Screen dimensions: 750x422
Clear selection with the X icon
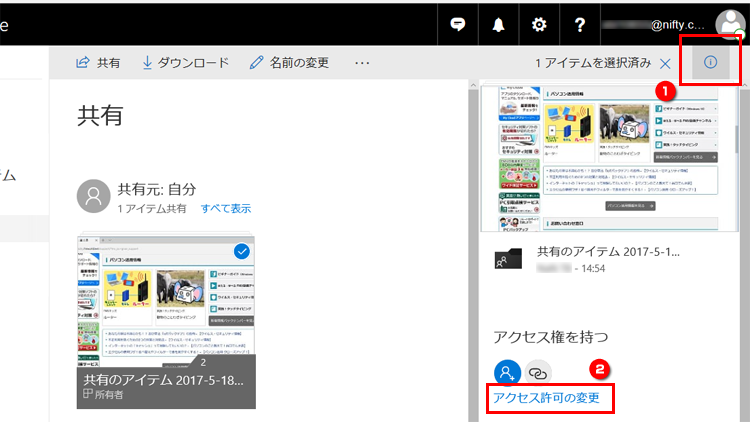tap(665, 63)
